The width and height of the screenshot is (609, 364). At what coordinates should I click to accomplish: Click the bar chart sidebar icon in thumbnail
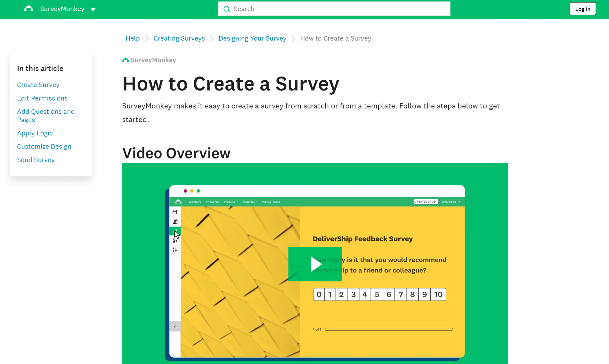[x=175, y=222]
